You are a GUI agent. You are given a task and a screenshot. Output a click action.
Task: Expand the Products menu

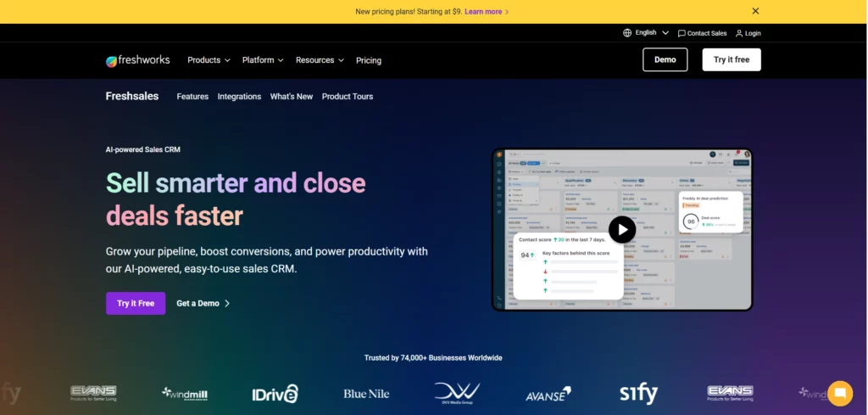pos(209,60)
